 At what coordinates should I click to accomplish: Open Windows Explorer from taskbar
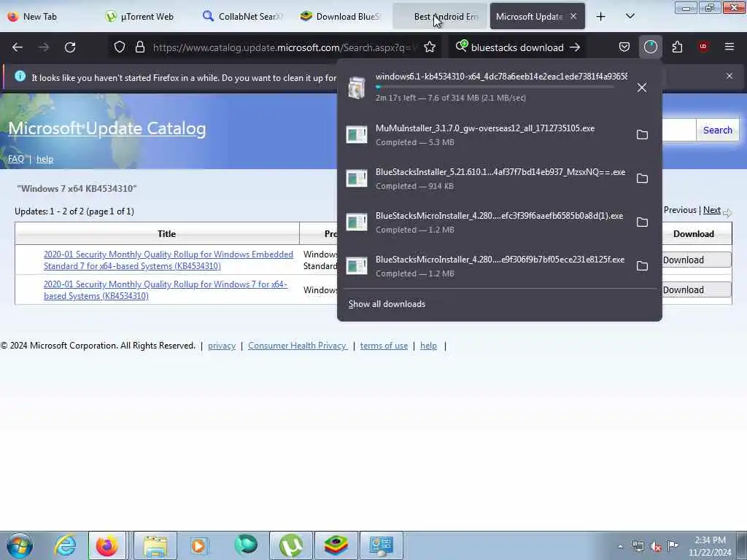pyautogui.click(x=155, y=545)
